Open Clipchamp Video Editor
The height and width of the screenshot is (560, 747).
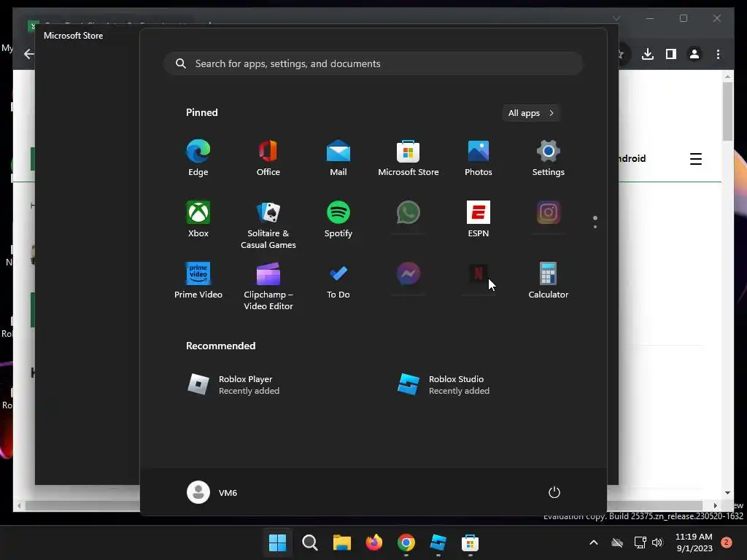268,286
